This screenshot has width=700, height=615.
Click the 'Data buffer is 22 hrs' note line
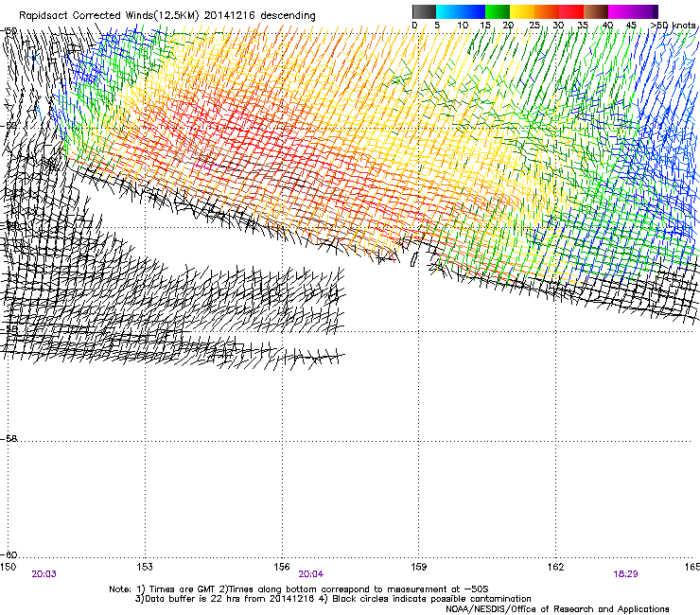[333, 599]
